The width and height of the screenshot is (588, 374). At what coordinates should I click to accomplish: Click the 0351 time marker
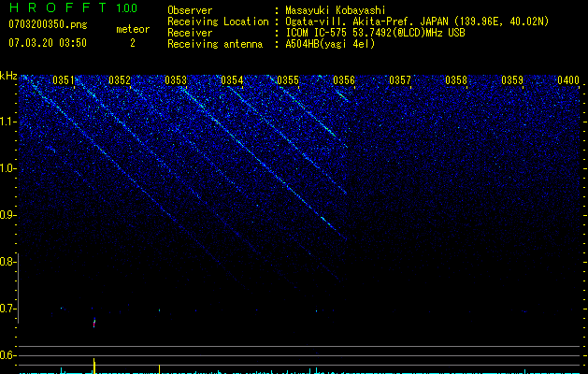63,80
